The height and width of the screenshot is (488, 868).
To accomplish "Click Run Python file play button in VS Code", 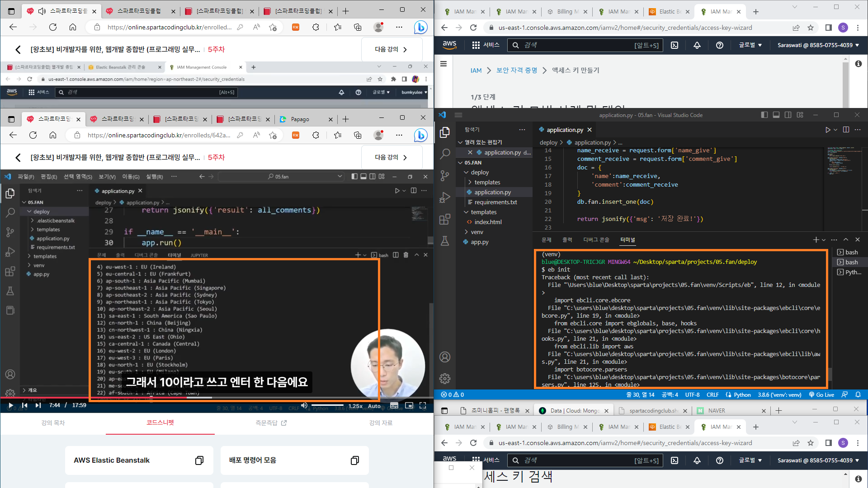I will point(828,130).
